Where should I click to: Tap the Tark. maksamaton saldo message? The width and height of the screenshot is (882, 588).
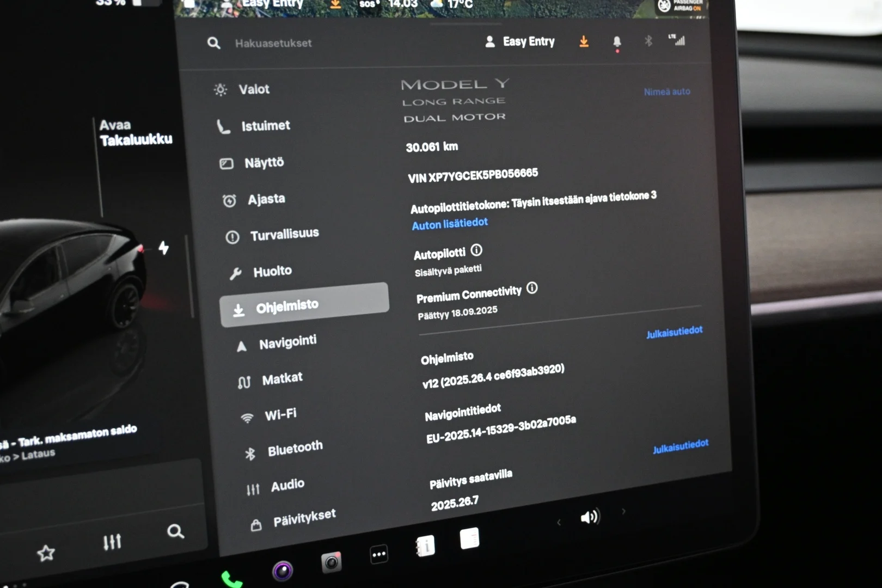point(69,436)
